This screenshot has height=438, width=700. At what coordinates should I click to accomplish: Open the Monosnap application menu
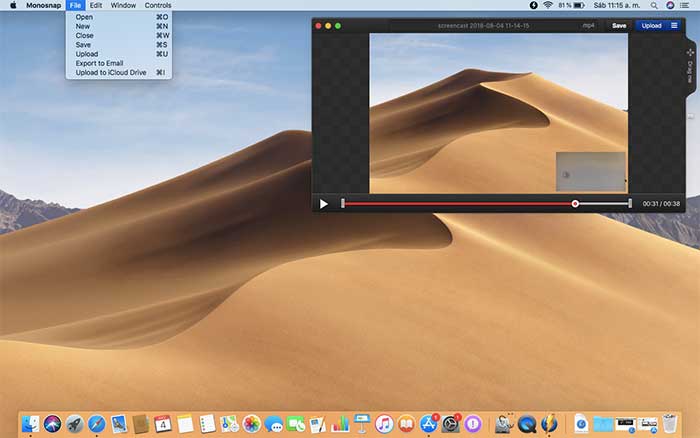click(x=43, y=5)
